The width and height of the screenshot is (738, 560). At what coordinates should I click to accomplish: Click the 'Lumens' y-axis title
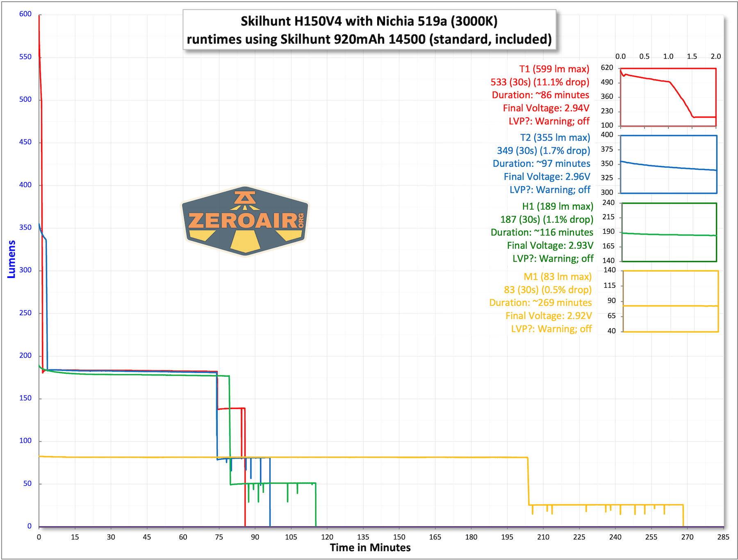point(11,259)
